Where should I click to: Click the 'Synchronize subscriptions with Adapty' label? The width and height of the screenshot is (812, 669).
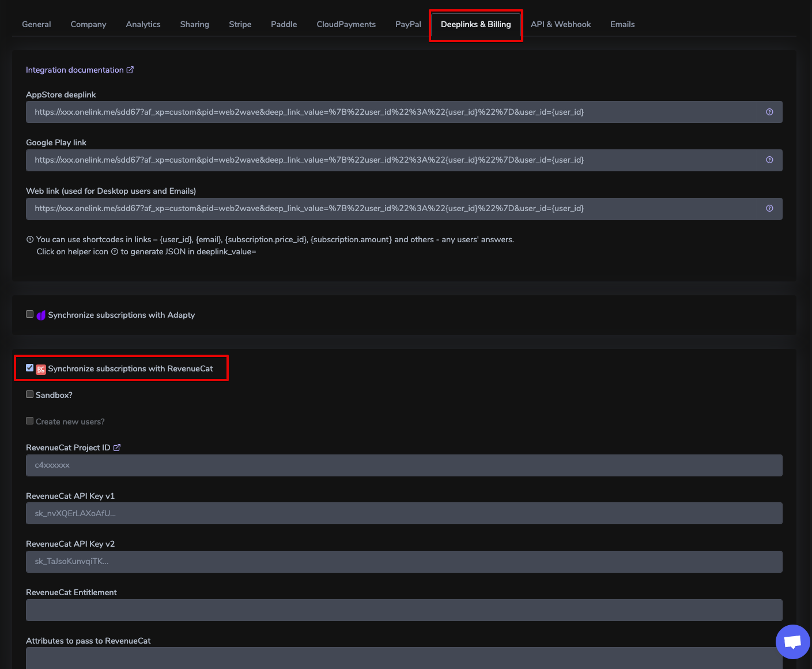[x=122, y=315]
